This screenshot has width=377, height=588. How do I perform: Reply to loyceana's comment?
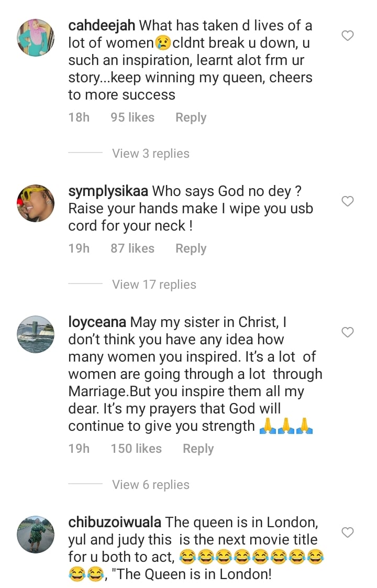(x=198, y=449)
